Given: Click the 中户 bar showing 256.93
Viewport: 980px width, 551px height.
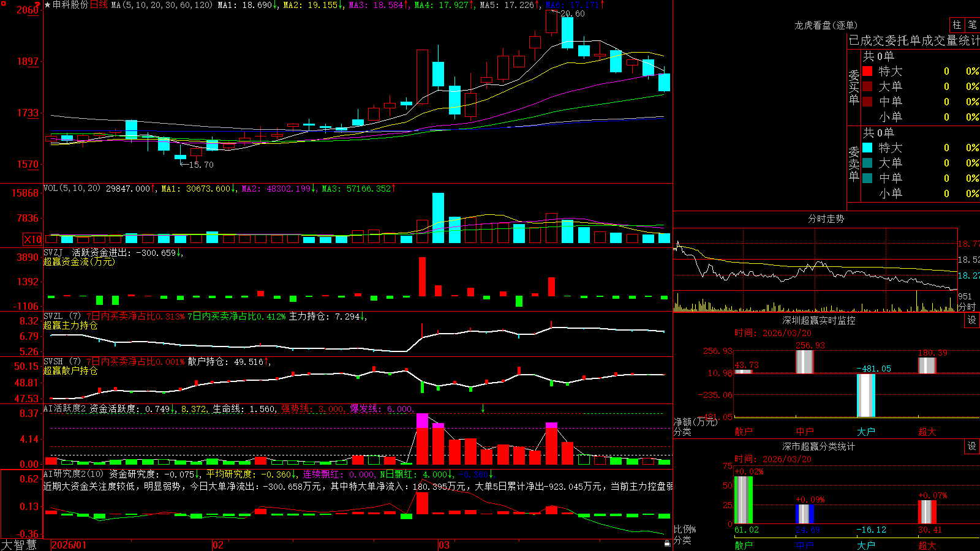Looking at the screenshot, I should 805,362.
